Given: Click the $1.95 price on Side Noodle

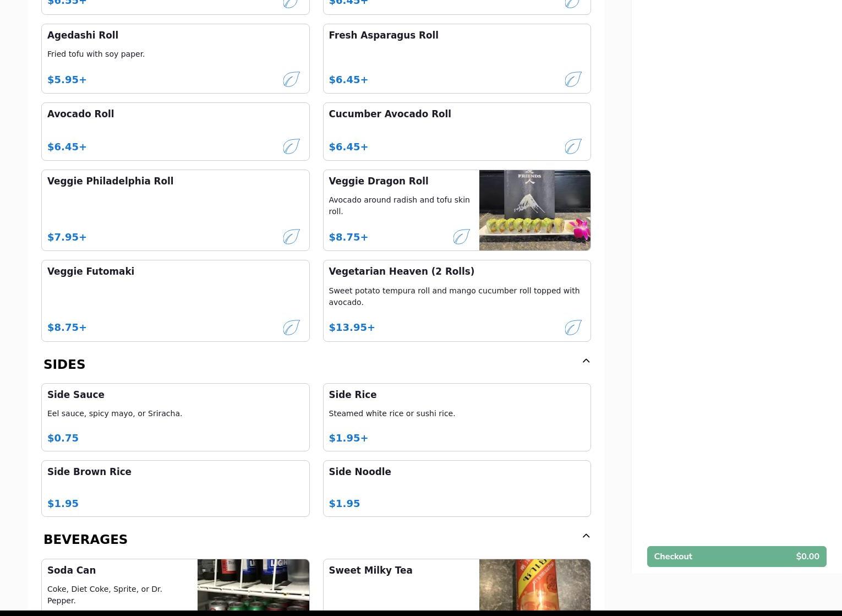Looking at the screenshot, I should pos(345,504).
